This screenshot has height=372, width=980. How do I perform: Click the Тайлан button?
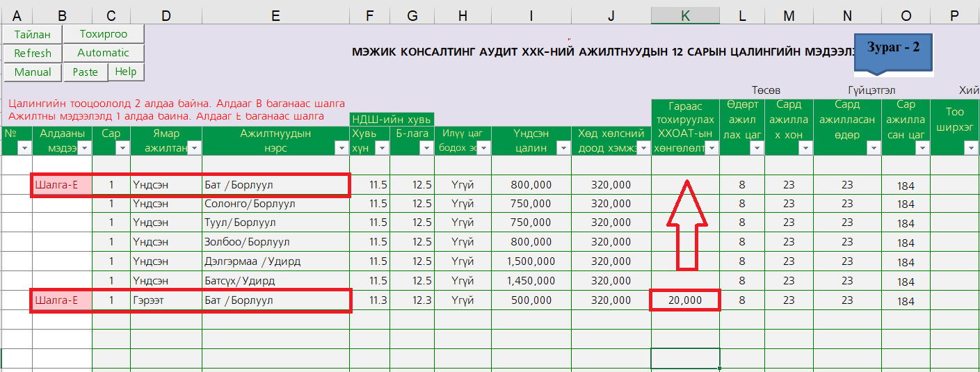pos(32,34)
